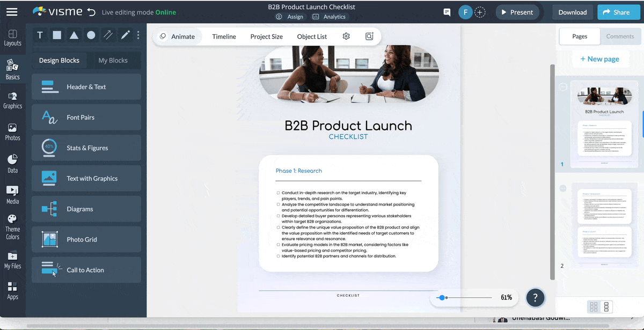Open the main hamburger menu
The height and width of the screenshot is (330, 644).
(x=12, y=12)
